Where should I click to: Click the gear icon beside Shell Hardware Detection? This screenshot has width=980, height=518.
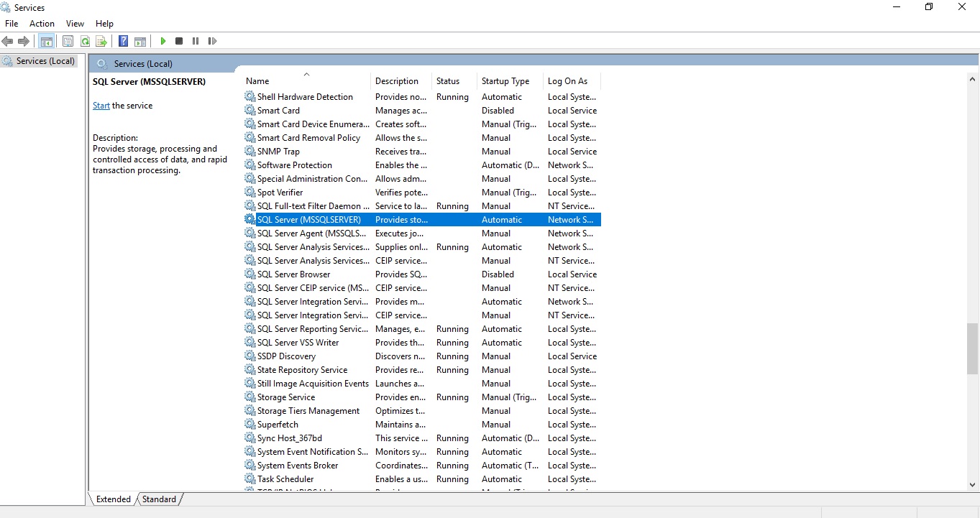(250, 96)
